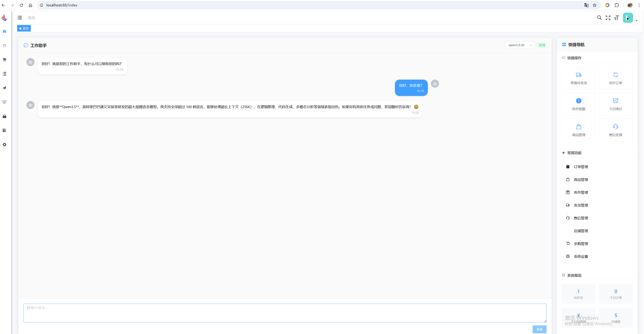The image size is (644, 334).
Task: Click the 同步订单 sync icon card
Action: coord(615,78)
